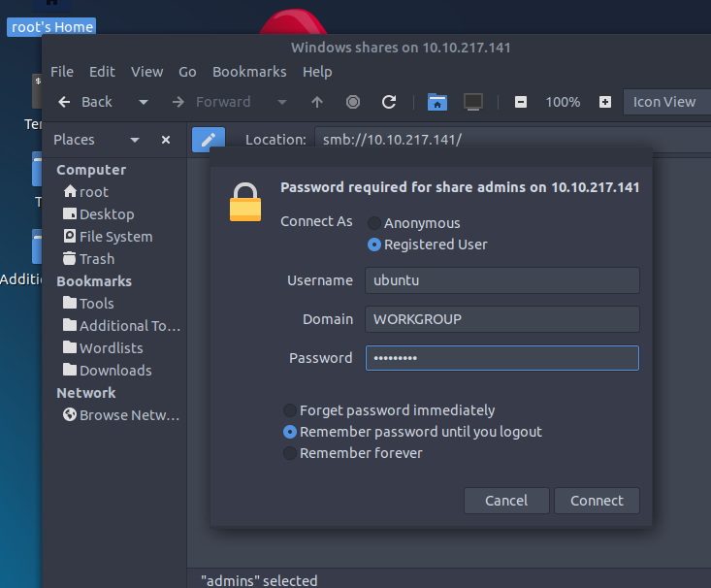Click the Stop loading icon

click(353, 102)
